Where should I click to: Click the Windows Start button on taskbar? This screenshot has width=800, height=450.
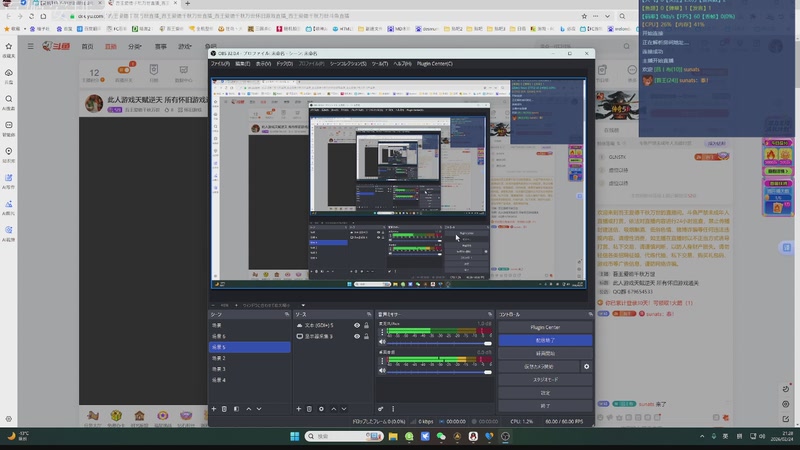click(294, 436)
